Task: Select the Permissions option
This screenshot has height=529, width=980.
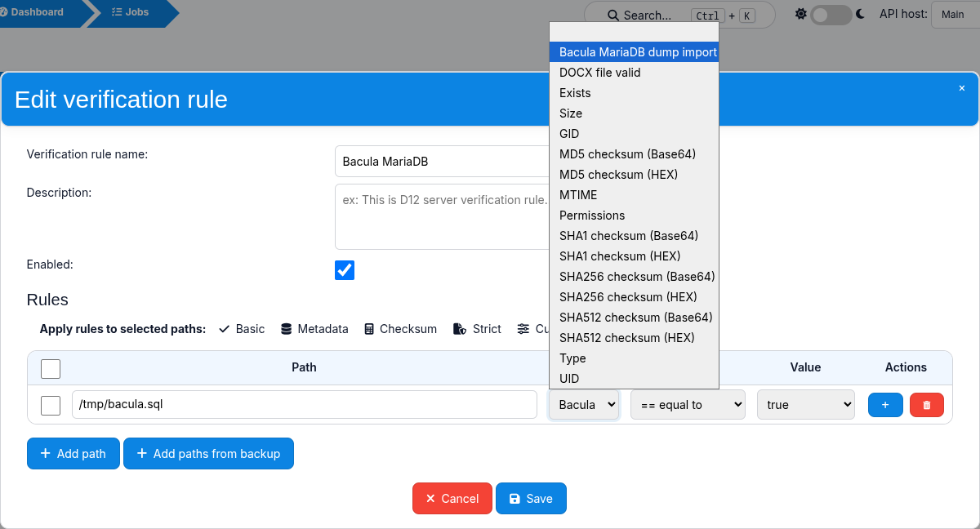Action: coord(635,216)
